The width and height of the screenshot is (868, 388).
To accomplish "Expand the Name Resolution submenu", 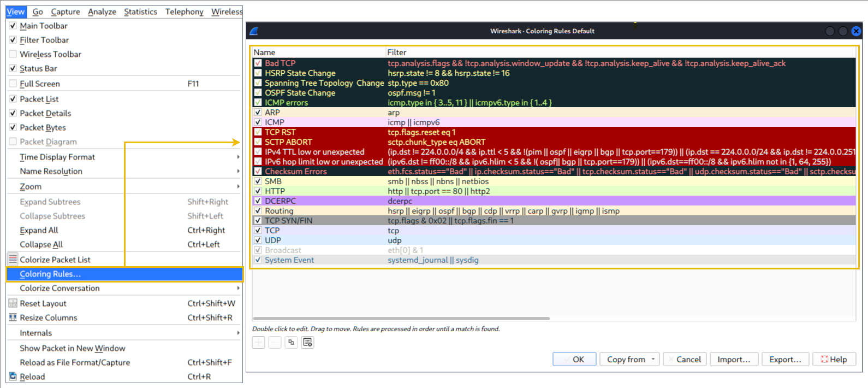I will pyautogui.click(x=124, y=171).
